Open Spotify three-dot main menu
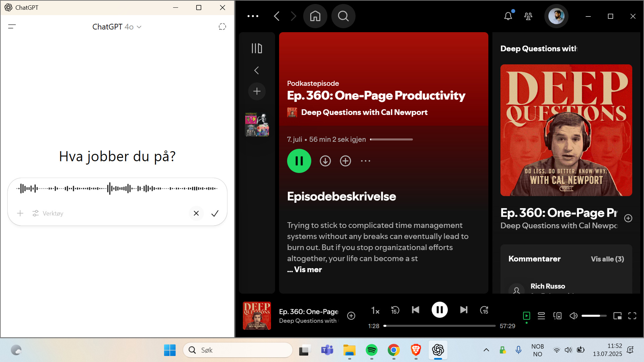 click(253, 16)
